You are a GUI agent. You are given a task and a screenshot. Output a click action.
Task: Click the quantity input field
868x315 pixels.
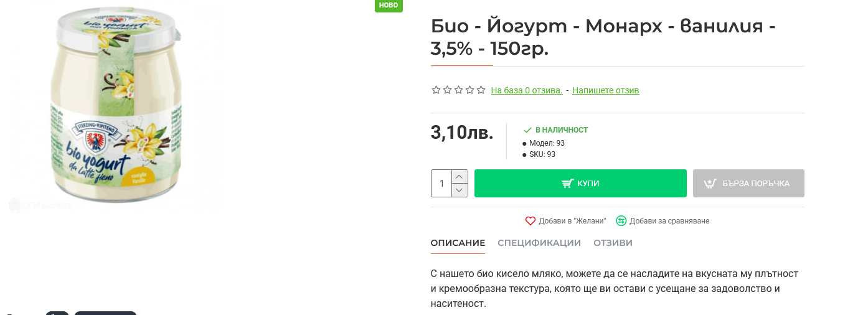(441, 184)
